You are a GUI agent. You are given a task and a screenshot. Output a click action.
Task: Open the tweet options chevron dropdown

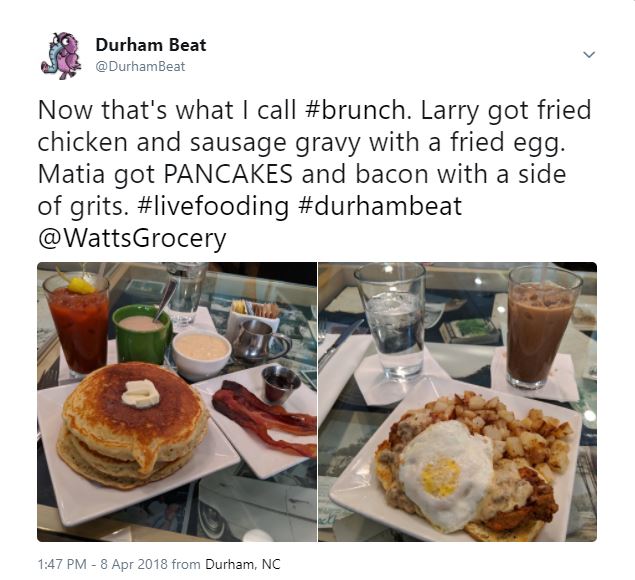(x=589, y=54)
